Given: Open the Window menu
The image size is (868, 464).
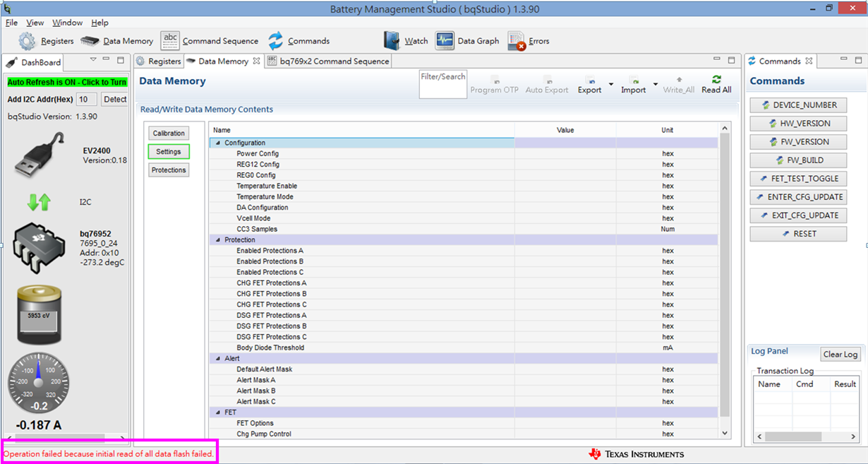Looking at the screenshot, I should [x=67, y=23].
